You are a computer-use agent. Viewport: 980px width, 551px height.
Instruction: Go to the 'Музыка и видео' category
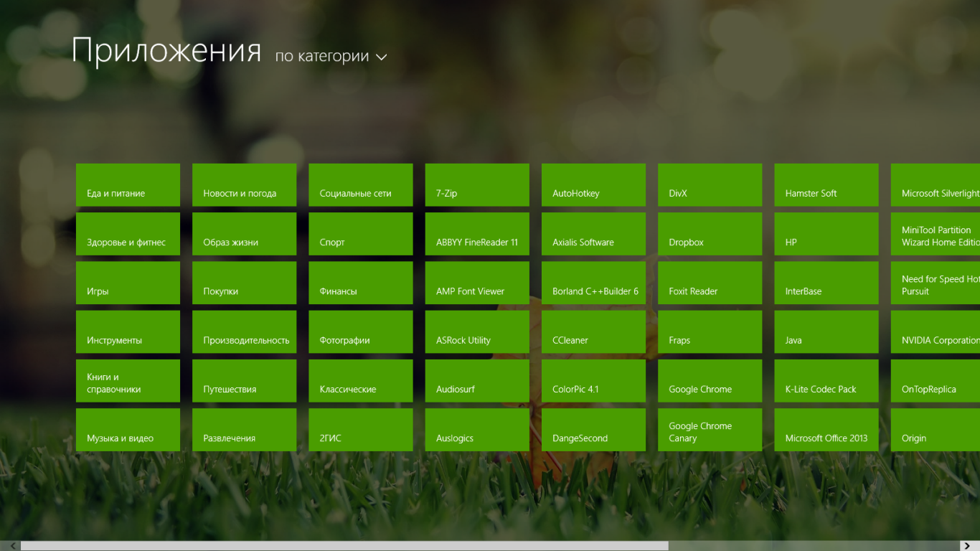(x=128, y=430)
